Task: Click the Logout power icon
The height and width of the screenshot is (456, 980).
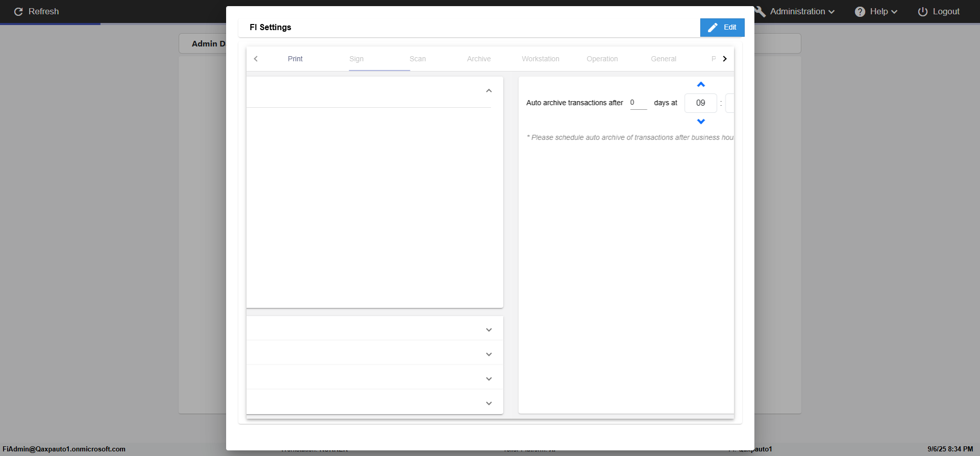Action: coord(922,12)
